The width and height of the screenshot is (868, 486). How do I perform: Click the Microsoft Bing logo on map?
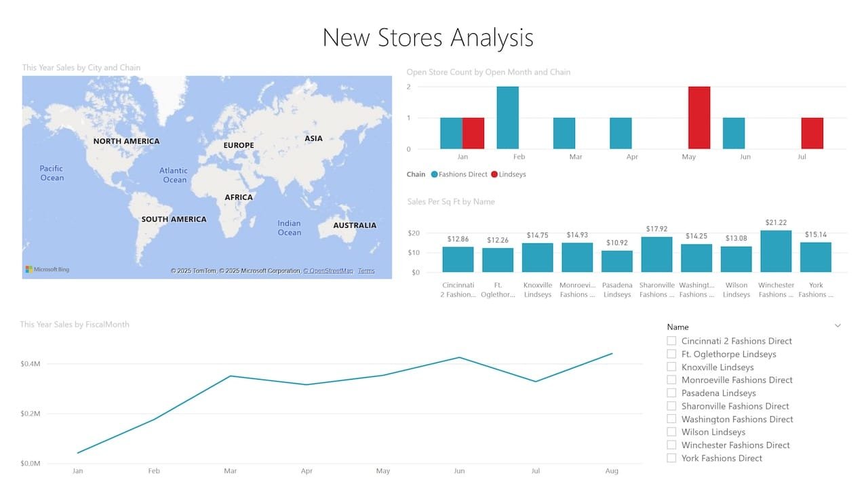click(x=47, y=270)
